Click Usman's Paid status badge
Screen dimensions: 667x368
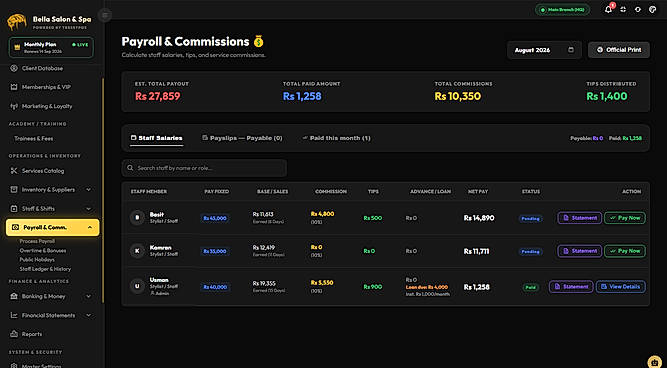click(530, 288)
